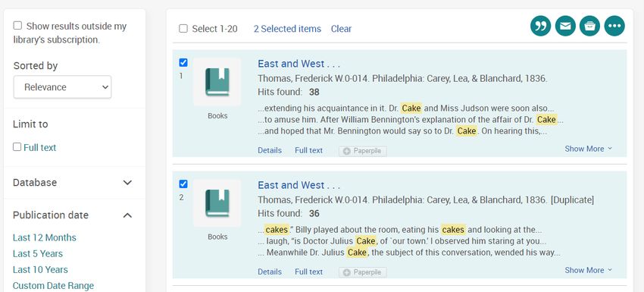This screenshot has height=292, width=644.
Task: Click the book icon of result 2
Action: [217, 203]
